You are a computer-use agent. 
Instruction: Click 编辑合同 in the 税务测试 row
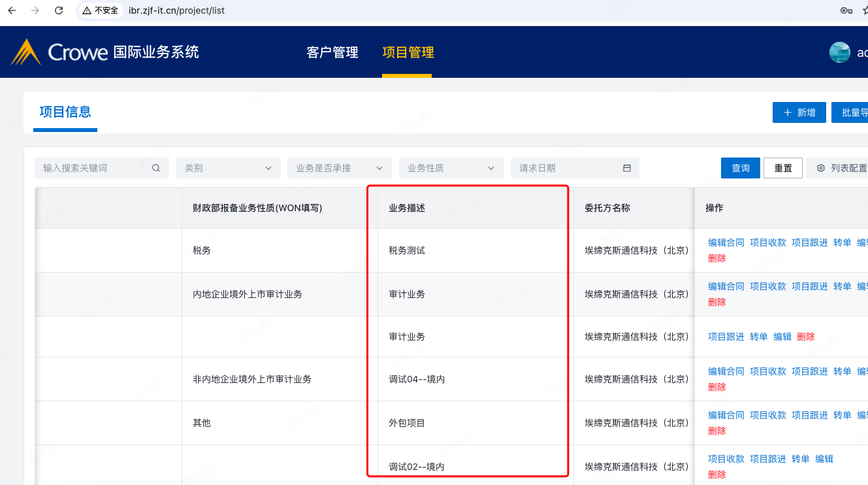click(726, 242)
